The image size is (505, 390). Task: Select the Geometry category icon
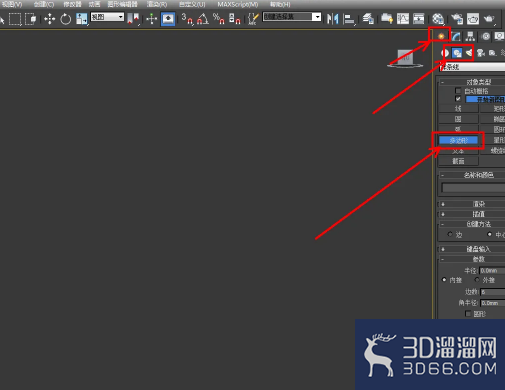[445, 53]
